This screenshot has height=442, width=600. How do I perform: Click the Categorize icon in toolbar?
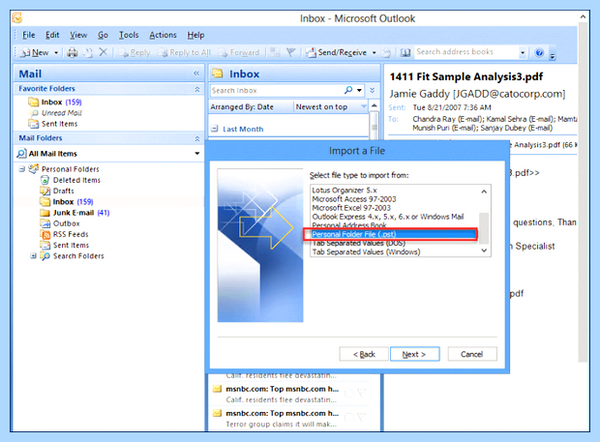(x=274, y=52)
